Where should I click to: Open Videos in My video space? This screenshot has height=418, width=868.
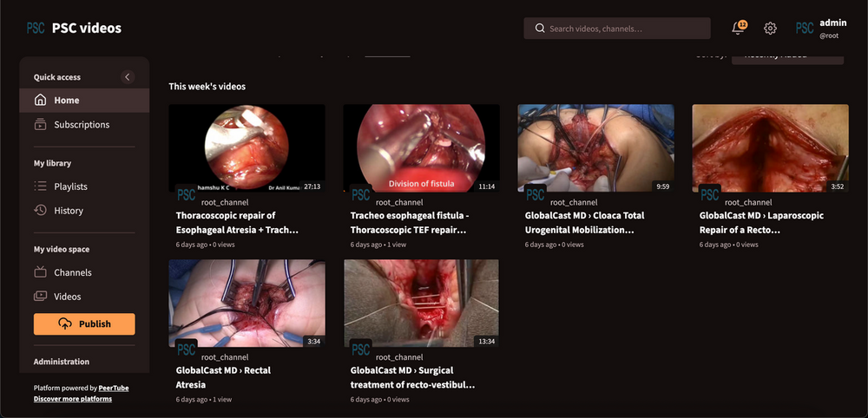(84, 297)
